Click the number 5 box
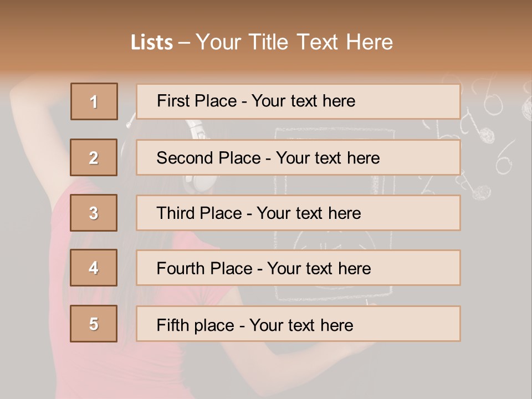 tap(94, 324)
